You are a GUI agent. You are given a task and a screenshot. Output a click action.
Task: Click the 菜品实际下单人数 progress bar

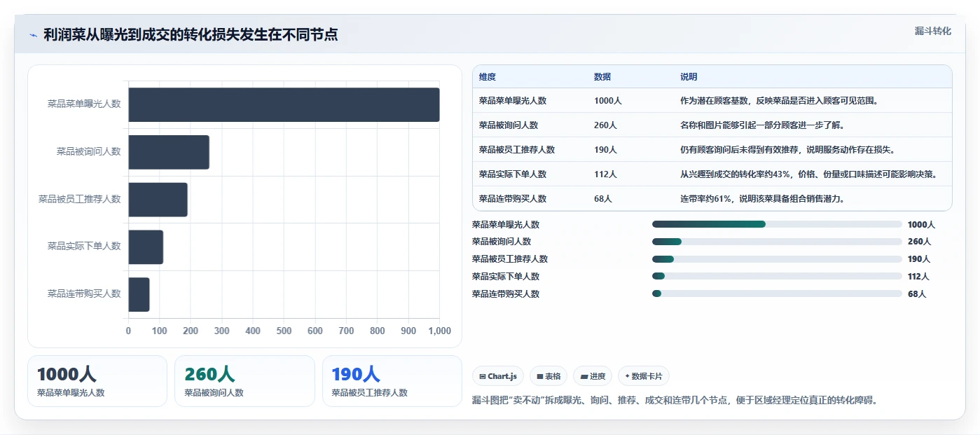pyautogui.click(x=777, y=276)
